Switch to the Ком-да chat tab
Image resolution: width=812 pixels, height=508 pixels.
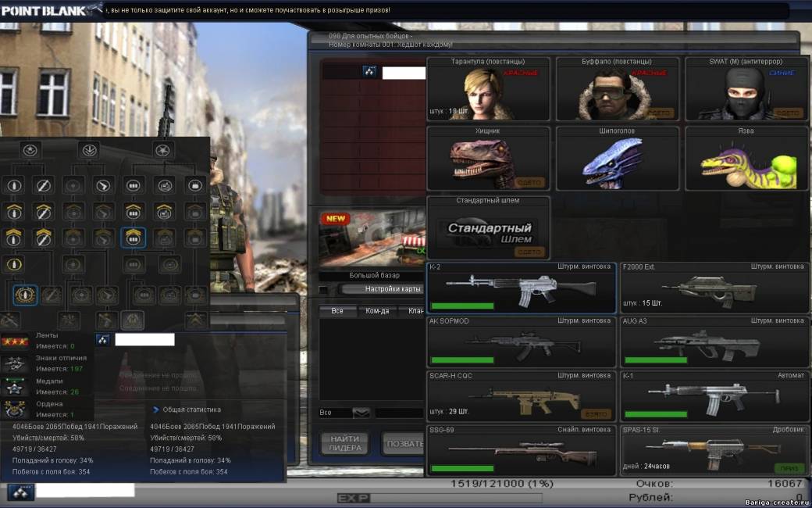[x=378, y=311]
